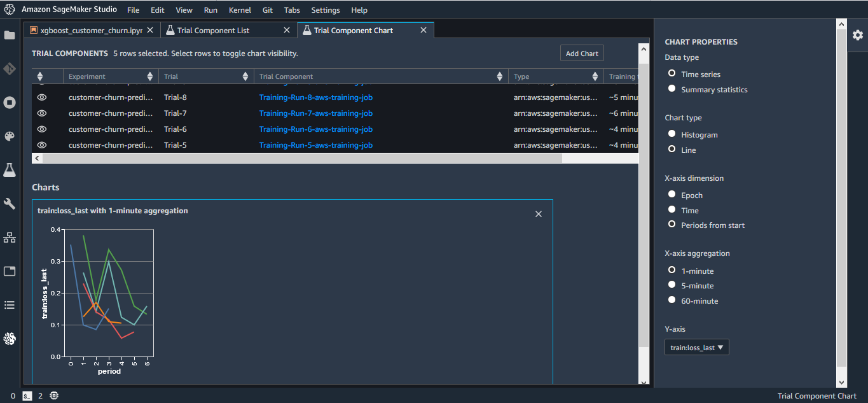868x403 pixels.
Task: Open SageMaker Experiments flask icon
Action: point(10,170)
